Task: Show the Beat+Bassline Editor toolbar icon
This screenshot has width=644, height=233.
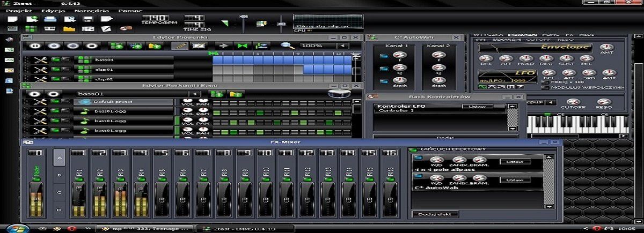Action: click(31, 28)
